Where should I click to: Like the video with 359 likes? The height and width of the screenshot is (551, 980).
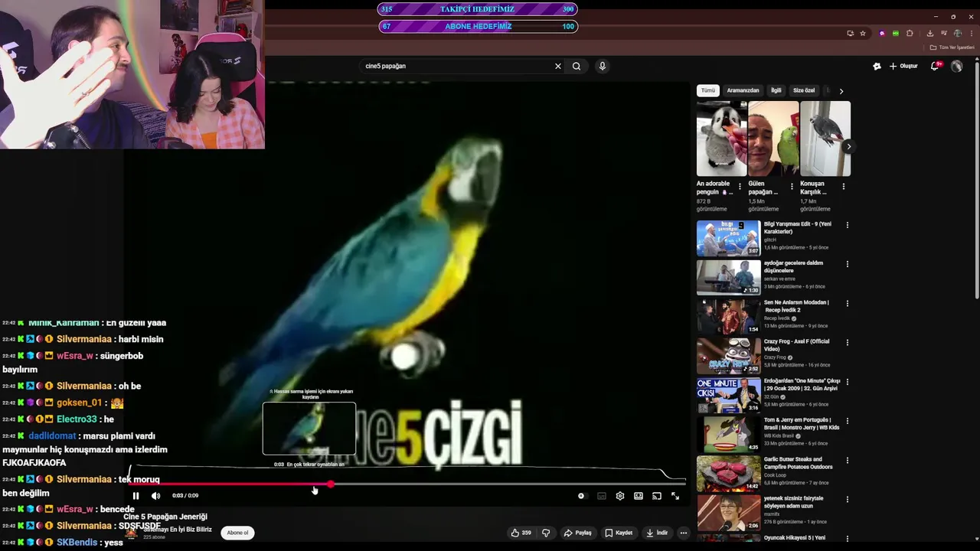point(521,533)
